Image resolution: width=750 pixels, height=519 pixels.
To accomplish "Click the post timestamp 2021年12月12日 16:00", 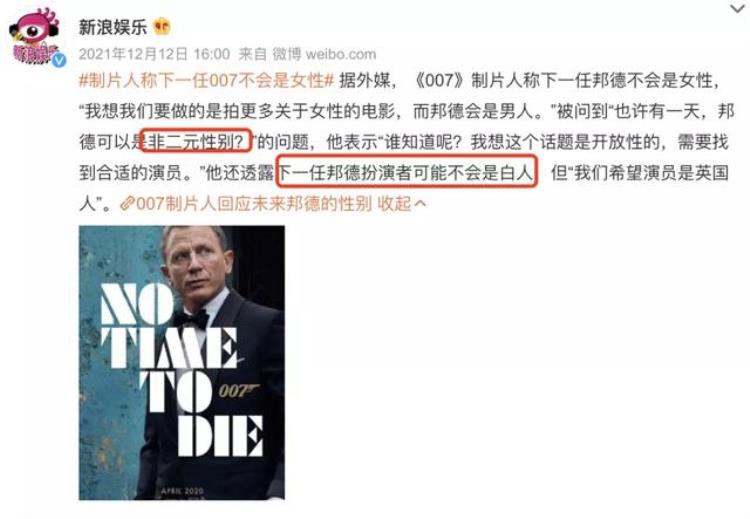I will click(x=154, y=54).
